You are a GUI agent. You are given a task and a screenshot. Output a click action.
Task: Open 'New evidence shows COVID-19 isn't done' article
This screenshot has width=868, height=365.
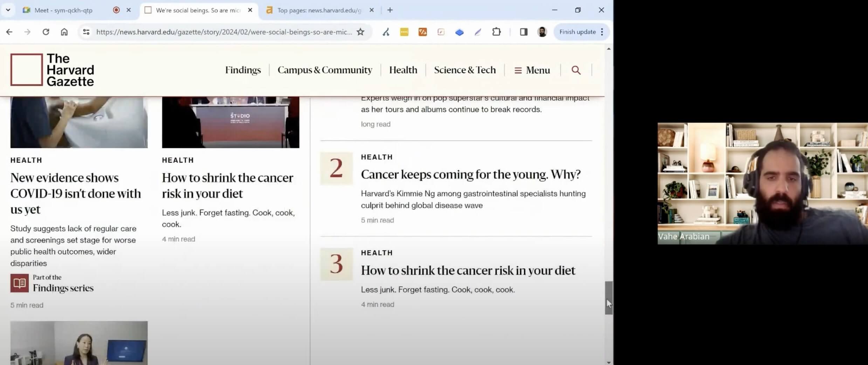point(76,193)
